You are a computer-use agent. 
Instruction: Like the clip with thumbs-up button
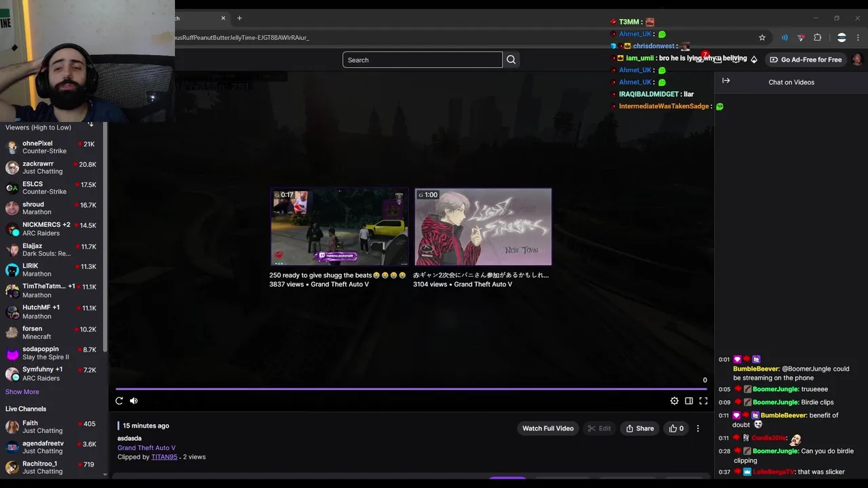[x=676, y=428]
